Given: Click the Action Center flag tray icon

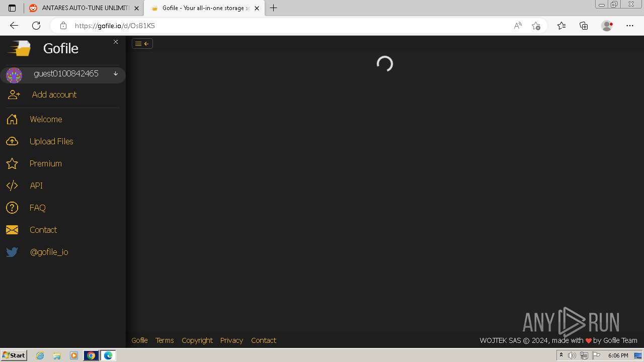Looking at the screenshot, I should pyautogui.click(x=596, y=355).
